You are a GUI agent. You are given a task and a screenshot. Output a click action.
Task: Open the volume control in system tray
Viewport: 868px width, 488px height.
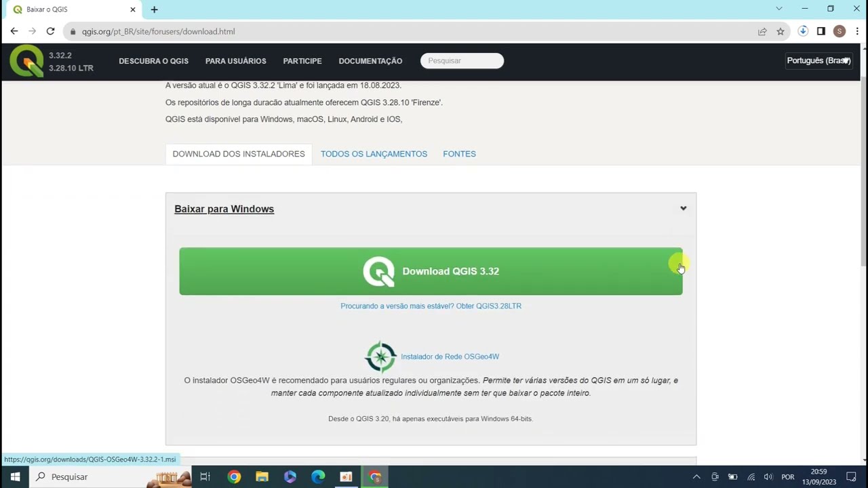[x=768, y=476]
